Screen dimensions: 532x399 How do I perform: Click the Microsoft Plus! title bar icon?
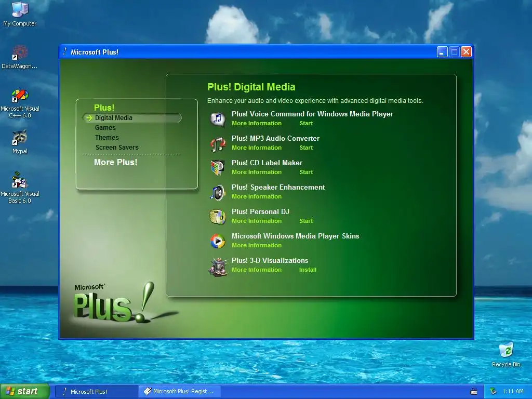coord(65,51)
